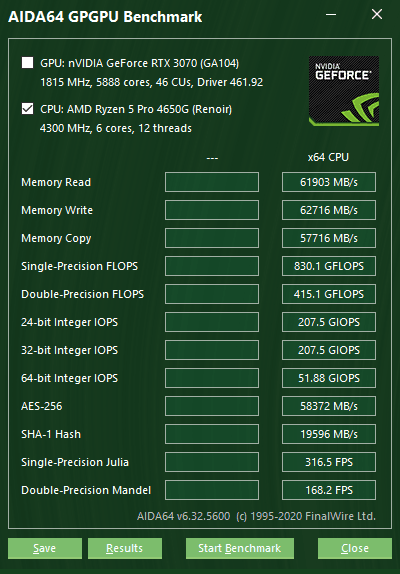Image resolution: width=400 pixels, height=574 pixels.
Task: Click the x64 CPU column header
Action: 328,157
